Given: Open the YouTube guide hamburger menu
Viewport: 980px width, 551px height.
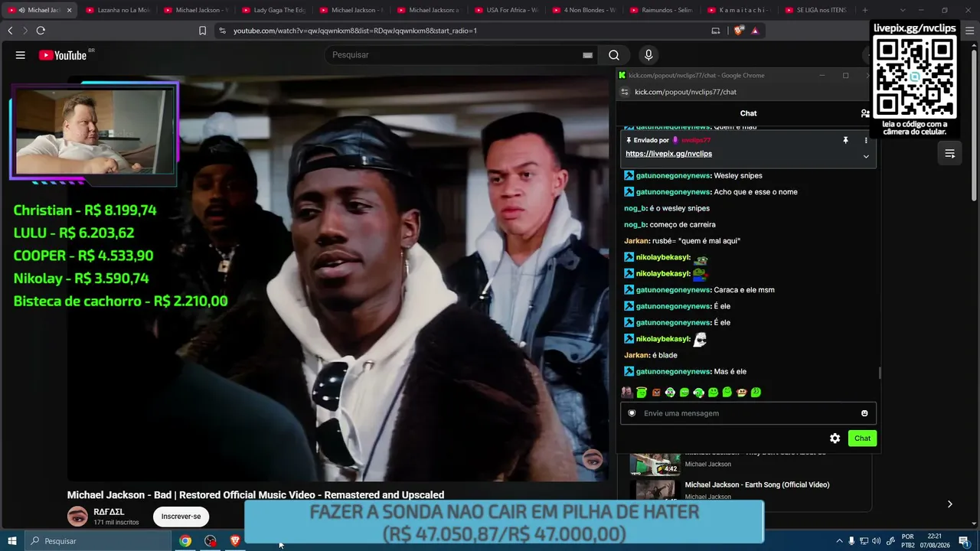Looking at the screenshot, I should coord(21,55).
